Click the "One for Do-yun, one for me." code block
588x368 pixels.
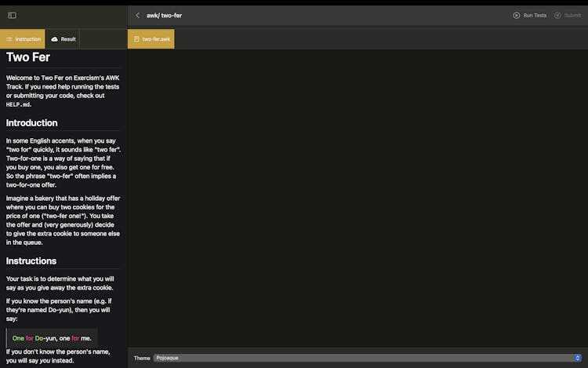52,338
